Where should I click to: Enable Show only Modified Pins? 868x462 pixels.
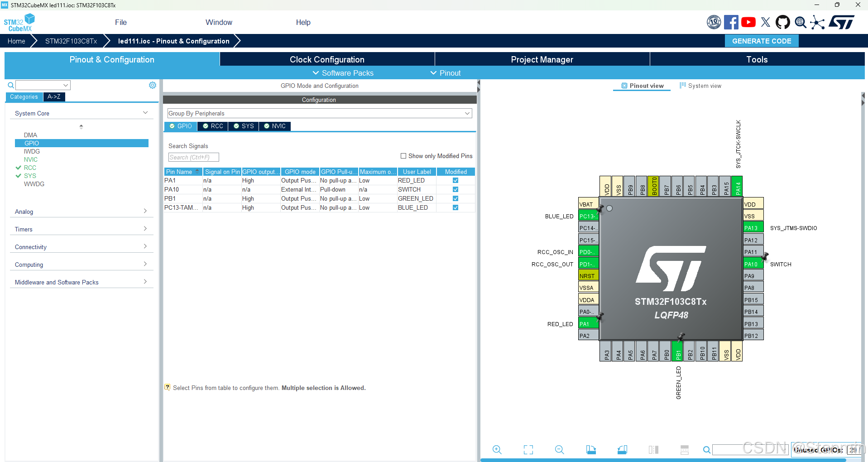pyautogui.click(x=403, y=156)
